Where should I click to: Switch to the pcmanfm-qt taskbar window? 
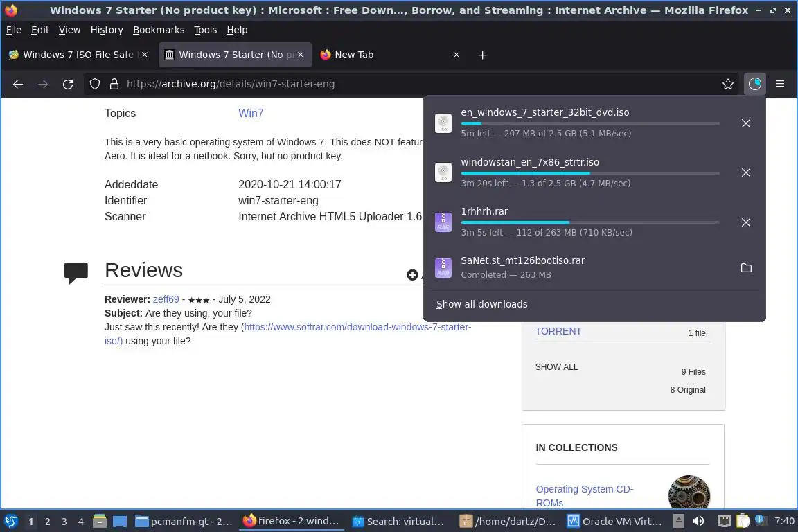(184, 522)
